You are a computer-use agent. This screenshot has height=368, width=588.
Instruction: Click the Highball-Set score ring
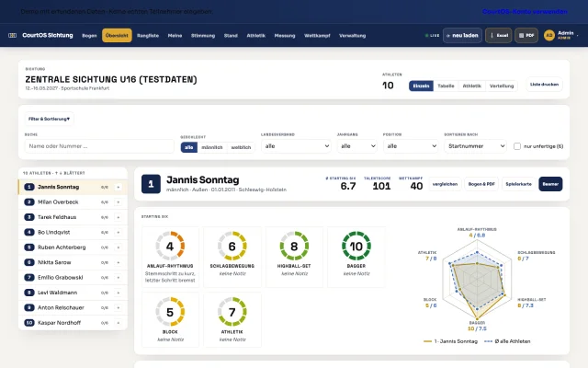click(294, 247)
